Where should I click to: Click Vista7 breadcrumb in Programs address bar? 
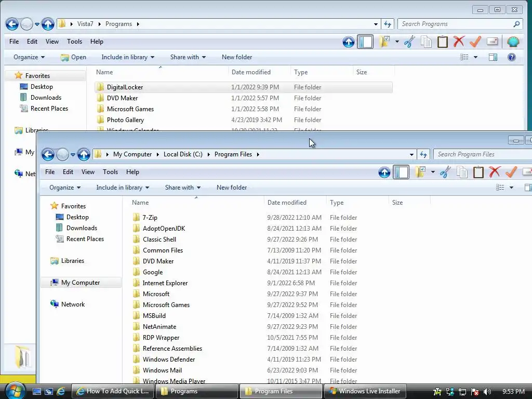click(85, 24)
